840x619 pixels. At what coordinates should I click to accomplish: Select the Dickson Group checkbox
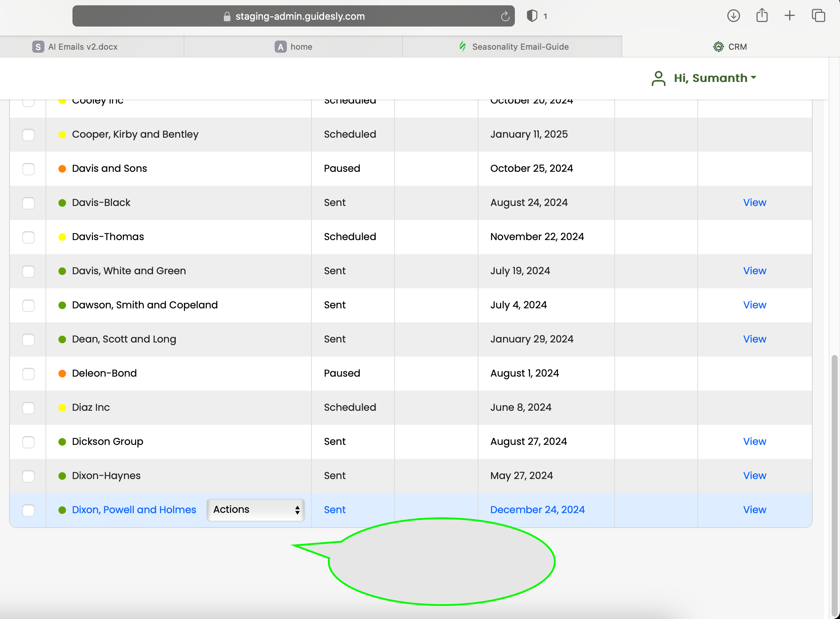tap(28, 442)
